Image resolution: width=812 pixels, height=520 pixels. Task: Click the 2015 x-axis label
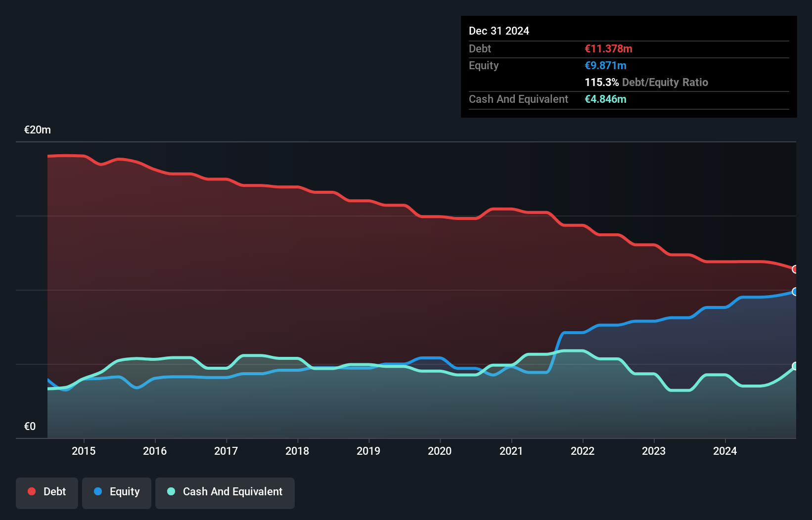coord(84,451)
